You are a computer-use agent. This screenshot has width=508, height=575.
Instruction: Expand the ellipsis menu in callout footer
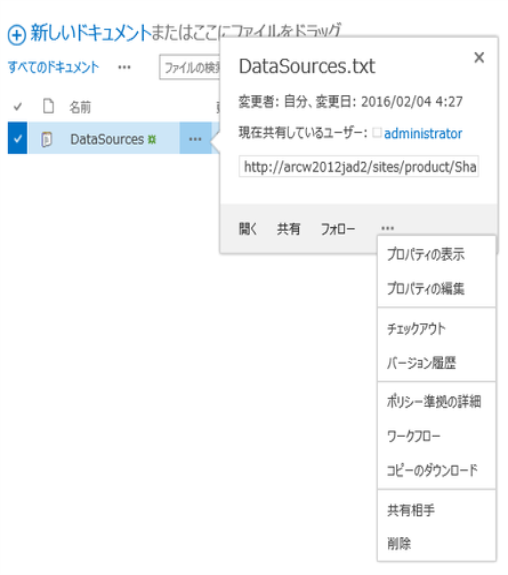point(387,228)
